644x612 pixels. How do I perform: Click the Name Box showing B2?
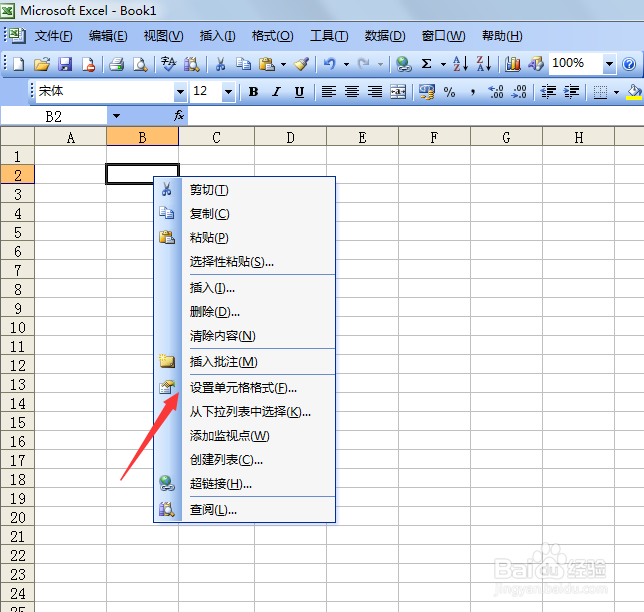click(x=54, y=116)
